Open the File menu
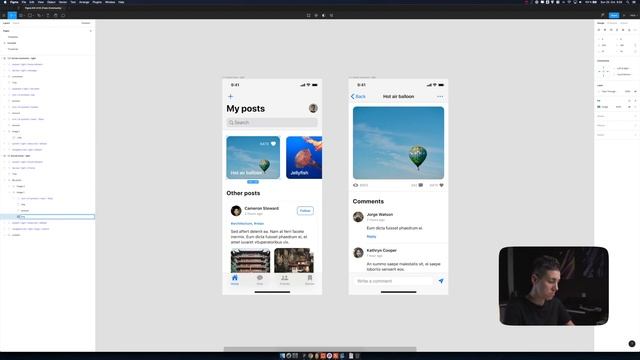 (24, 2)
